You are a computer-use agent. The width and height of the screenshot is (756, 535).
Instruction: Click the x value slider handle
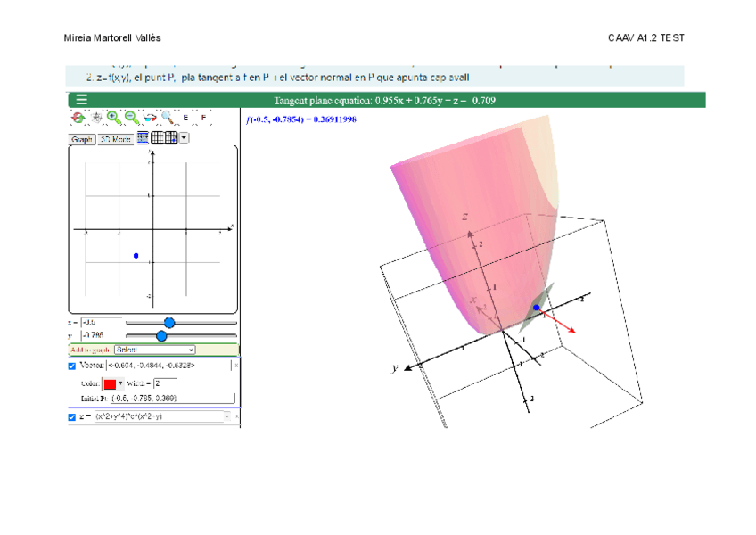pos(169,323)
